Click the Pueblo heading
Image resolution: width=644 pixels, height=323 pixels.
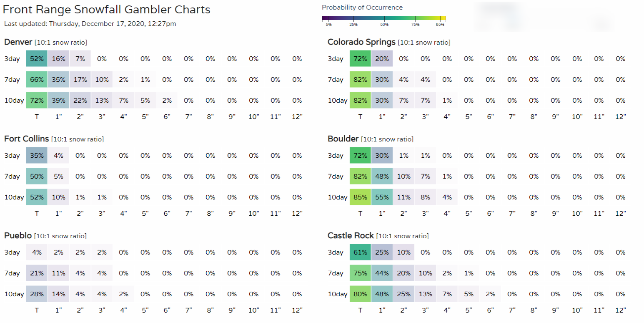[x=18, y=236]
